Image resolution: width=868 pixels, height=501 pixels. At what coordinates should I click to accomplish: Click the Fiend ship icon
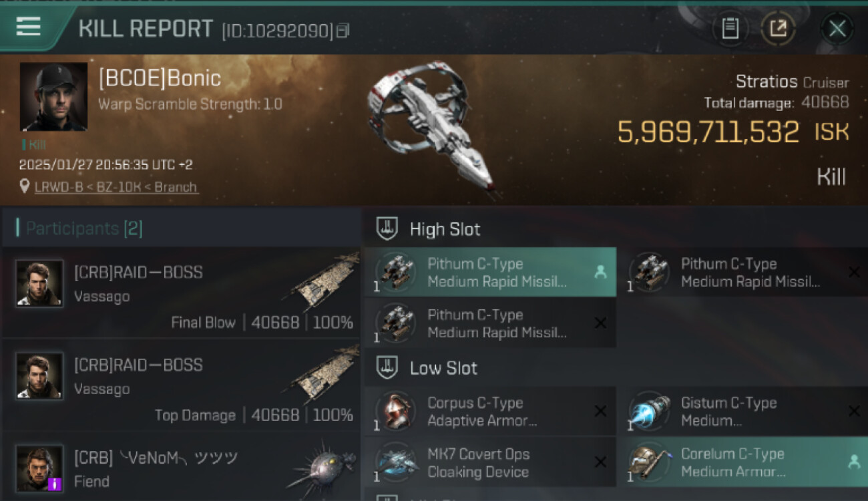click(x=323, y=466)
